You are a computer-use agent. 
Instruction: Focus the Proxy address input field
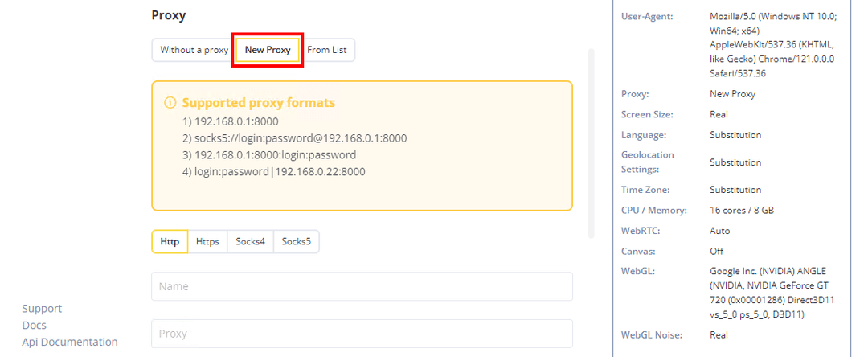(362, 334)
